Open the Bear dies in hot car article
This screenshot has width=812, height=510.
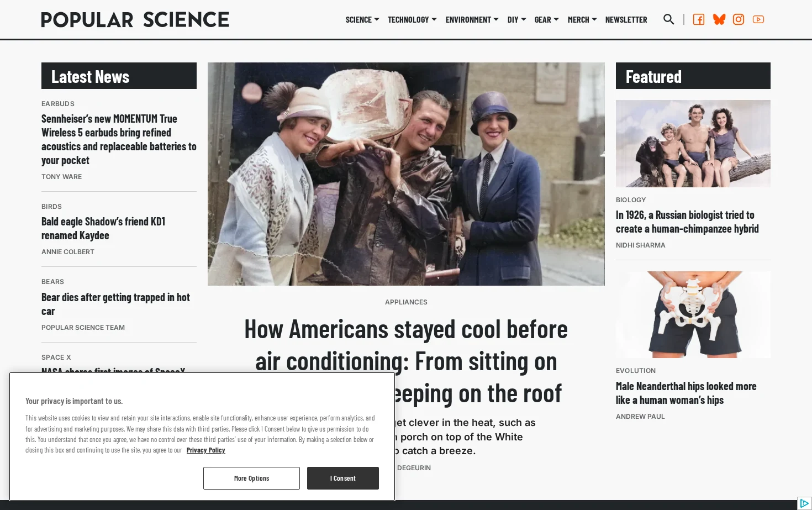[115, 304]
